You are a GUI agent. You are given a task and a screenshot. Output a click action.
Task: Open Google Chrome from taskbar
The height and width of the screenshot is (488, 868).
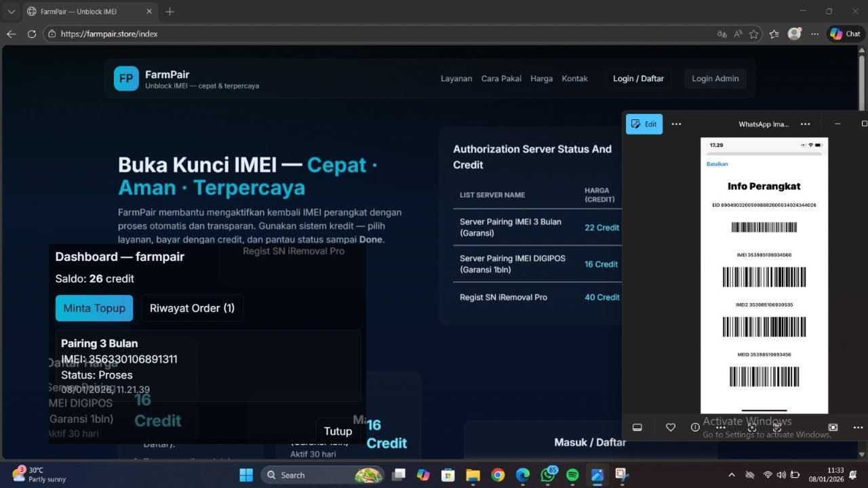tap(498, 474)
